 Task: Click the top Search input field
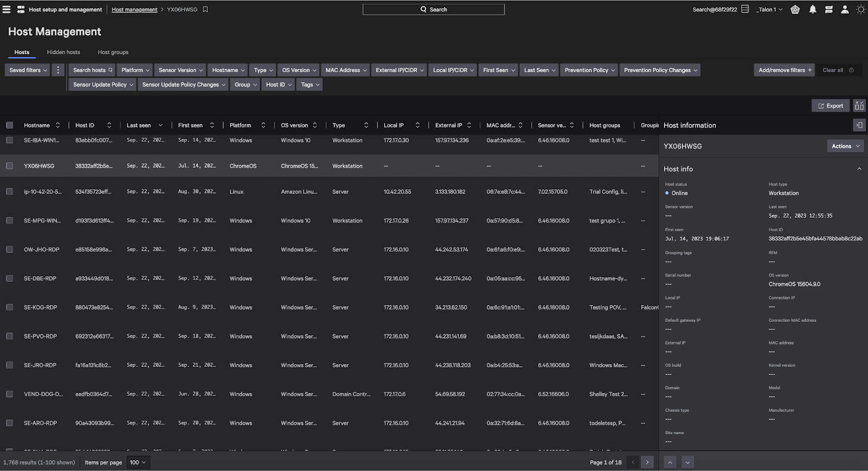(433, 9)
